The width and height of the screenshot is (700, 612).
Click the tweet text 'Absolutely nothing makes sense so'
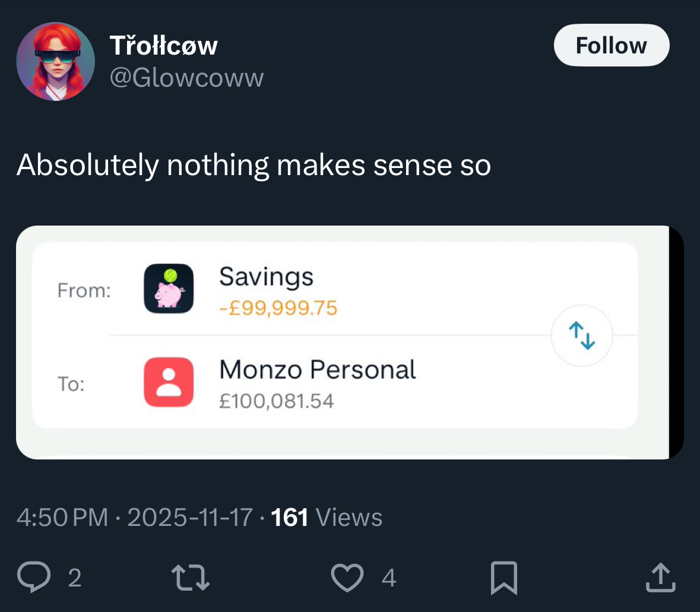pos(254,166)
